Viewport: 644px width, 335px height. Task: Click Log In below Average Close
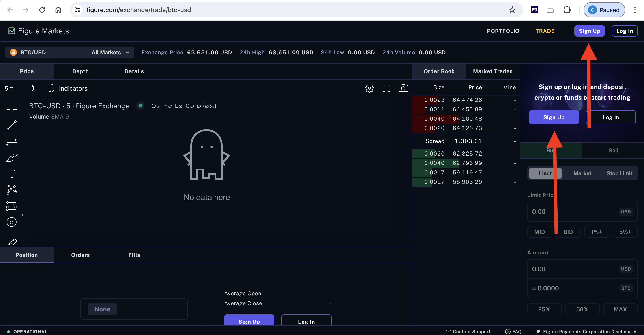click(x=306, y=321)
